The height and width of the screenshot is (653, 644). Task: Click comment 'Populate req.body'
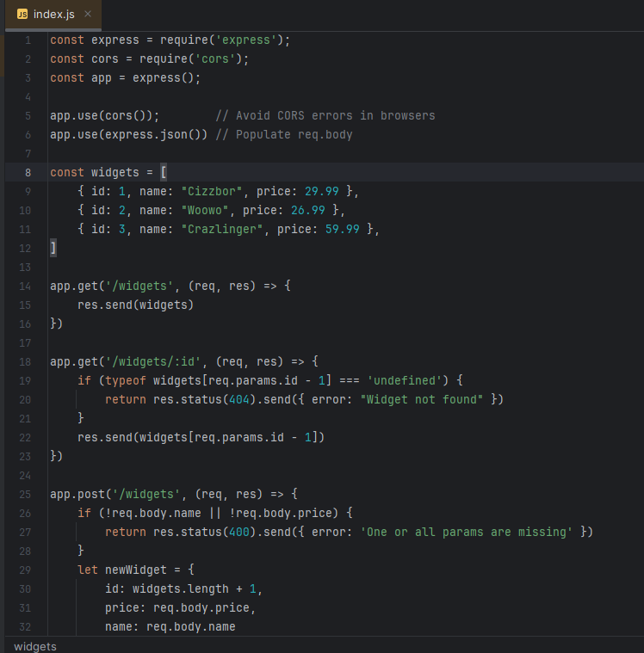(284, 134)
